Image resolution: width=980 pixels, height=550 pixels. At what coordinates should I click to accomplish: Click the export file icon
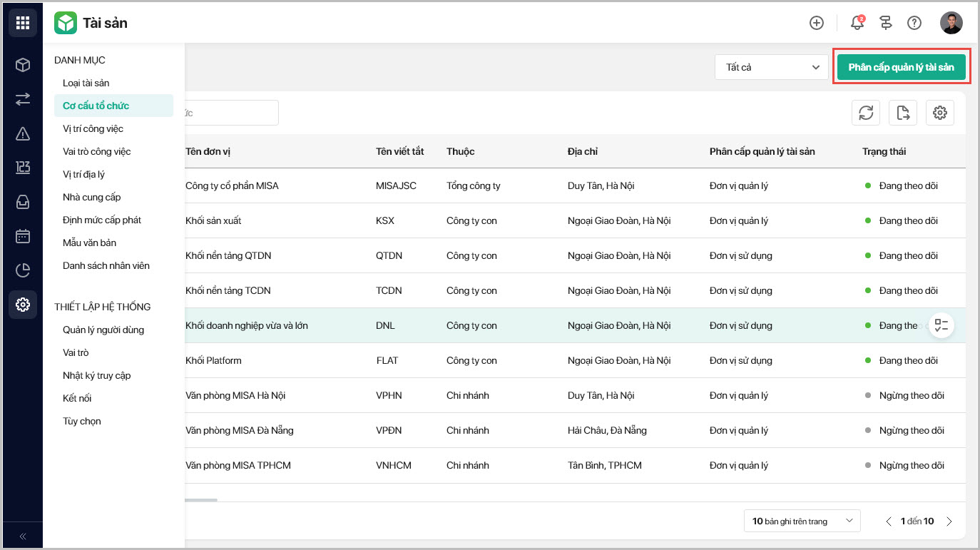click(x=903, y=113)
